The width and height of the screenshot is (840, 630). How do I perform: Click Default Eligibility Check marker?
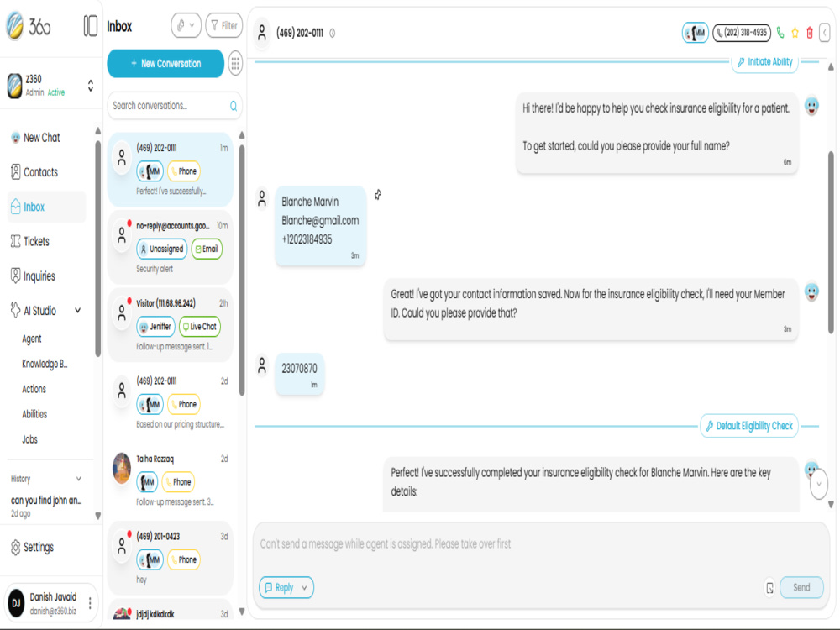coord(749,426)
